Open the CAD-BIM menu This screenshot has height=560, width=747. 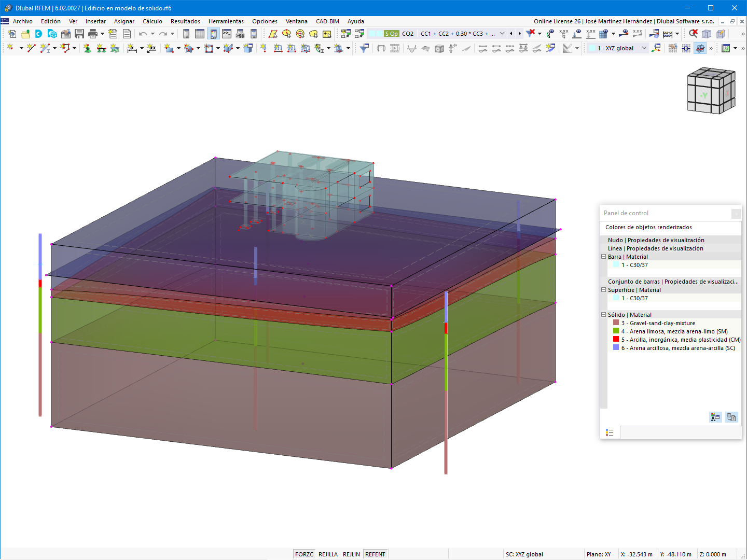(x=327, y=21)
